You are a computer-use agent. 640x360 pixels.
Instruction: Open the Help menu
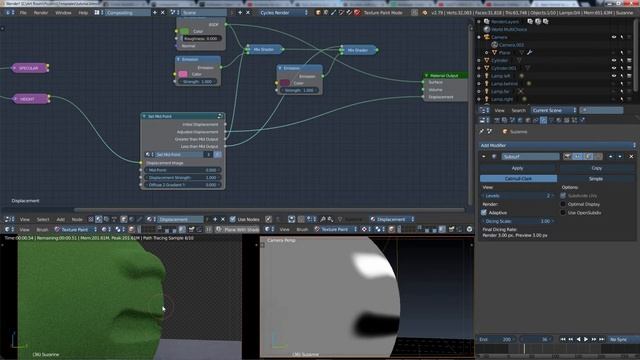click(83, 13)
